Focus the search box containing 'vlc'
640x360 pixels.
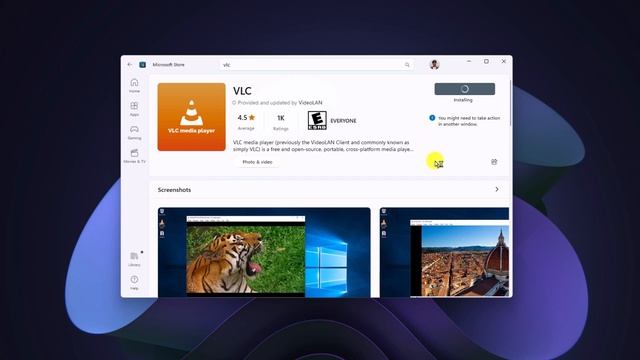point(317,64)
